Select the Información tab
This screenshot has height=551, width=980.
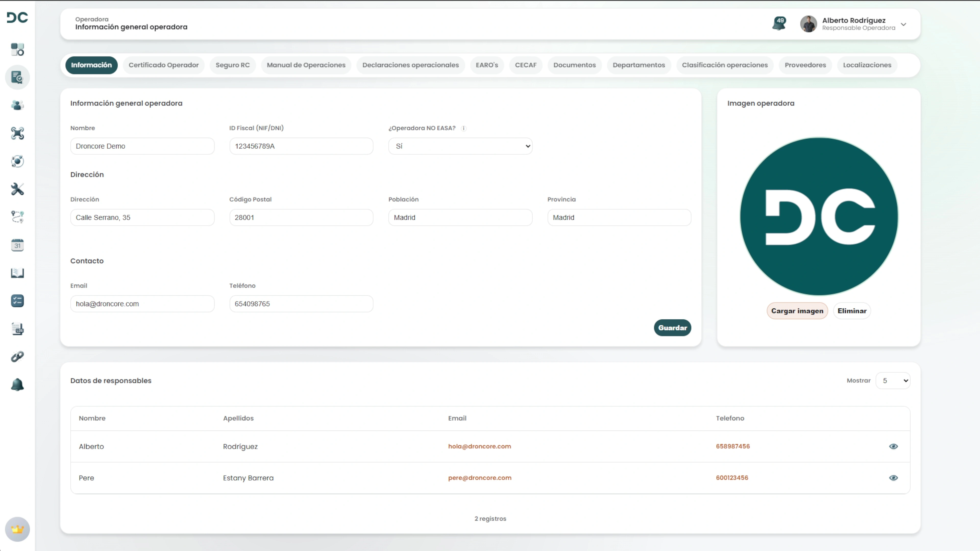(x=91, y=65)
